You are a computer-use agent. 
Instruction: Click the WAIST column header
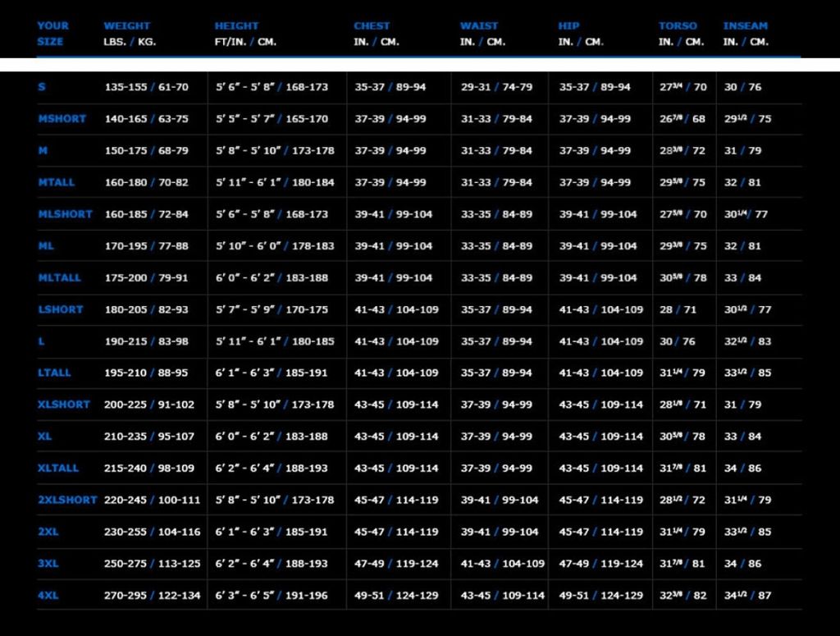click(479, 26)
